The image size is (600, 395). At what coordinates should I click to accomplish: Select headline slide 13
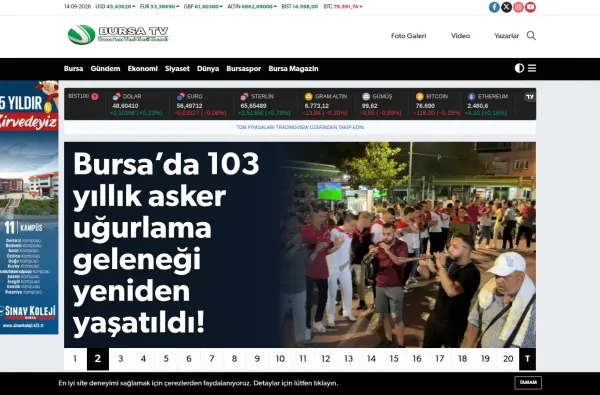pyautogui.click(x=349, y=359)
